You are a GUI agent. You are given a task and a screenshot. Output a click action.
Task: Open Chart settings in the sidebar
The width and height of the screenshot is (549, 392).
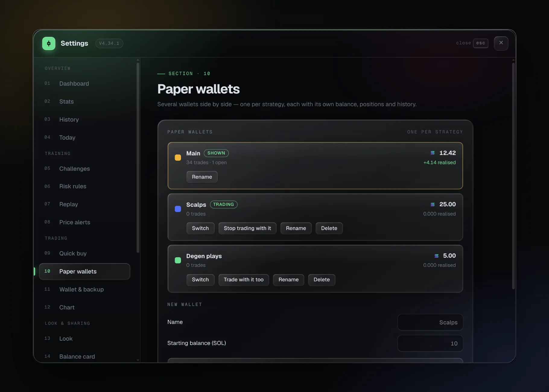84,307
